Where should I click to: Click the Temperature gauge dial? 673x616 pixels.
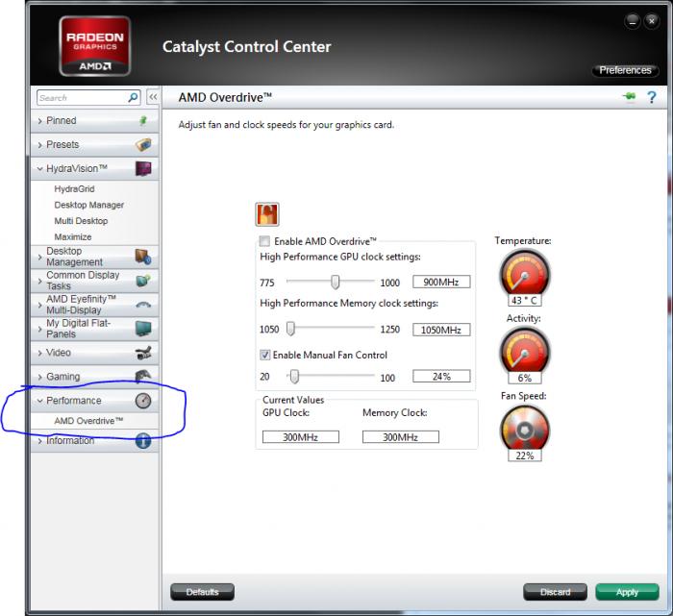525,273
